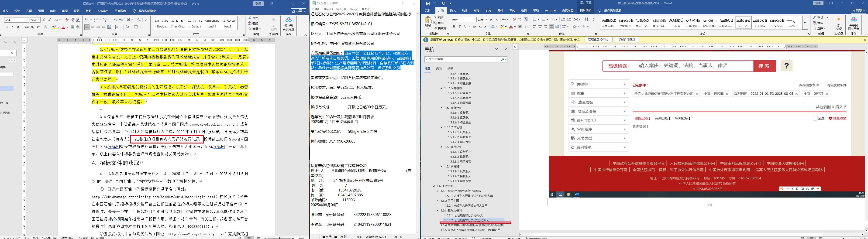Open the 导航 pane options dropdown arrow
This screenshot has width=868, height=239.
pos(496,49)
